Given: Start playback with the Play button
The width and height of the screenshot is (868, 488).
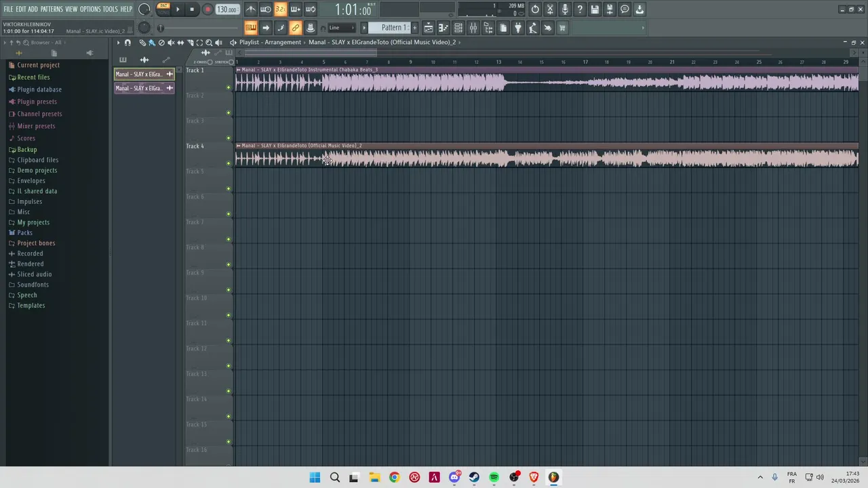Looking at the screenshot, I should (178, 9).
